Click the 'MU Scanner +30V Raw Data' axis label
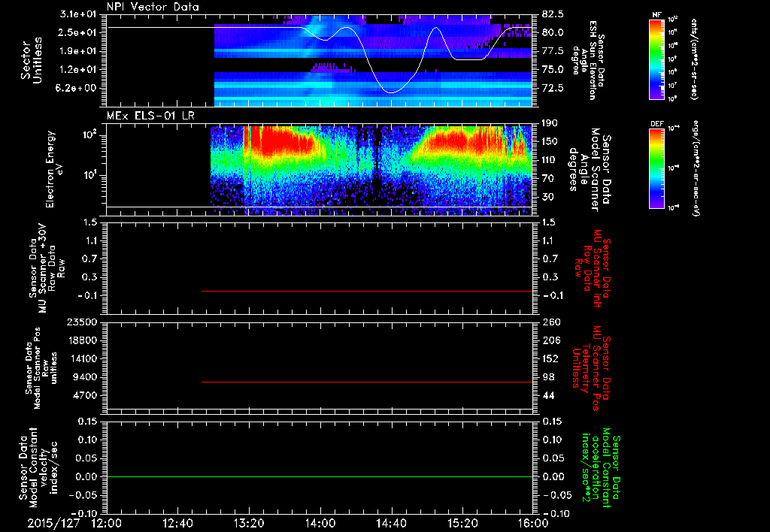Screen dimensions: 770x532 (x=47, y=268)
